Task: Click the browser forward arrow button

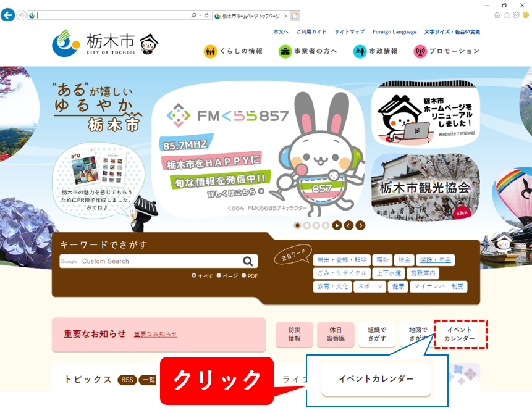Action: tap(22, 15)
